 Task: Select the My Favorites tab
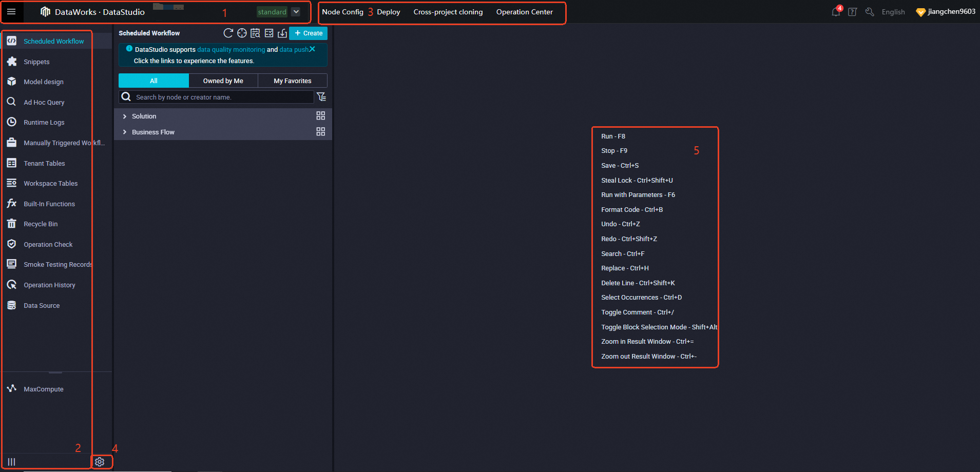pyautogui.click(x=293, y=81)
